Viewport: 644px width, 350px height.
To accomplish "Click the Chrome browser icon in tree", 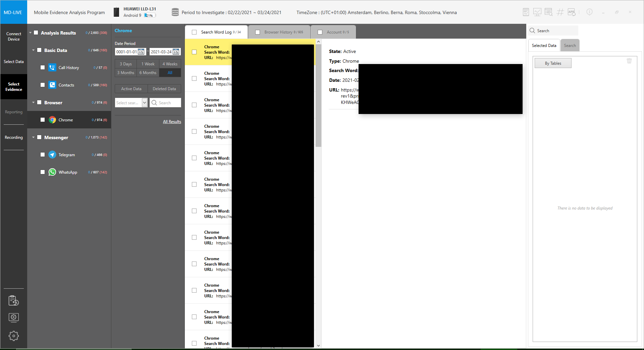I will pos(52,120).
